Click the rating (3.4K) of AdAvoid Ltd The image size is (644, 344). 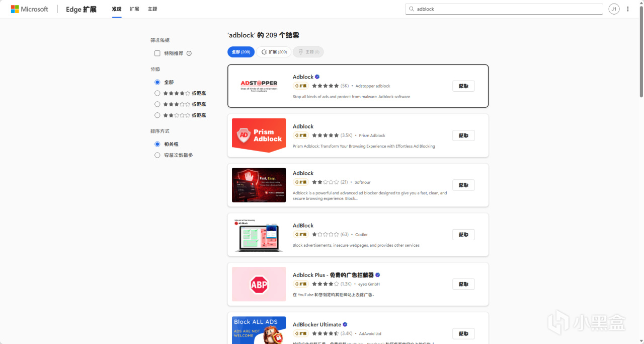coord(332,333)
